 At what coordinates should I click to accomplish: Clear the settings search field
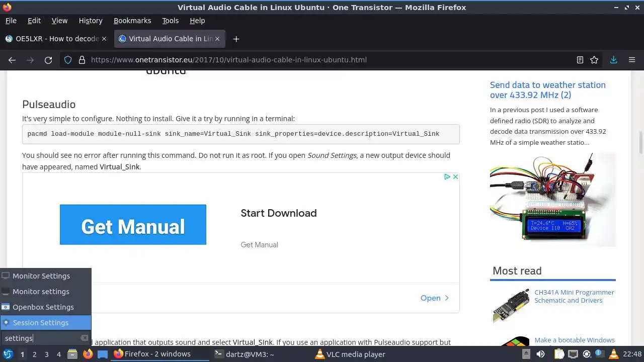point(85,338)
